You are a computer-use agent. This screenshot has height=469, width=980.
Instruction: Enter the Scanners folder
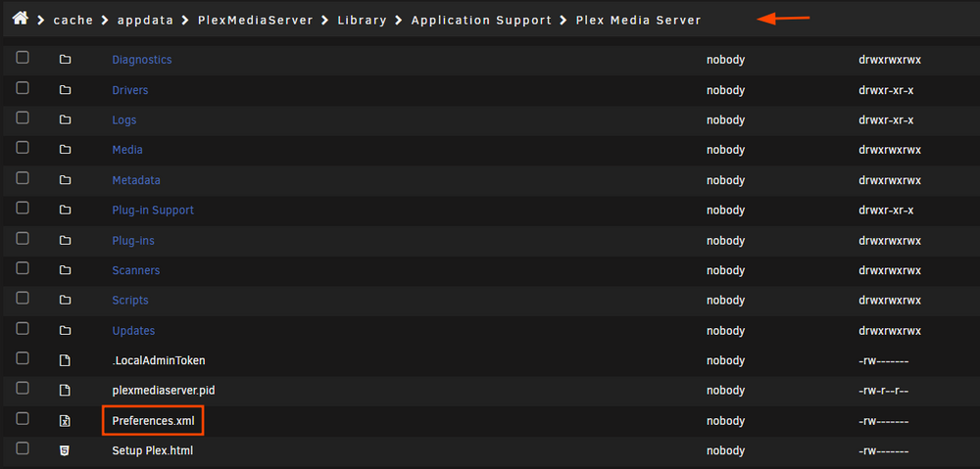click(x=135, y=270)
